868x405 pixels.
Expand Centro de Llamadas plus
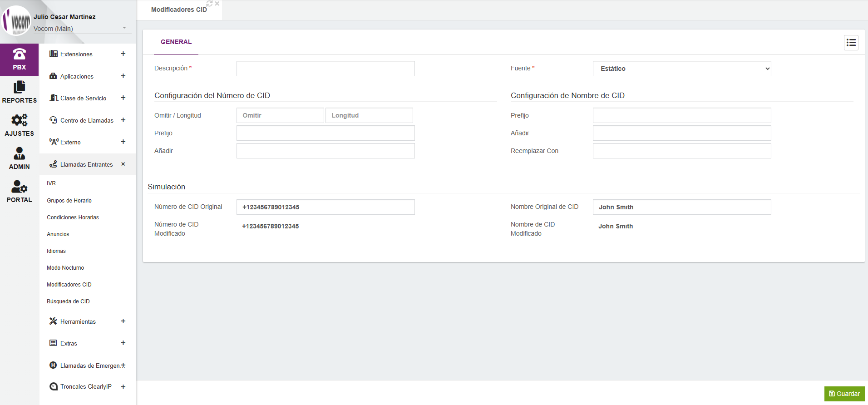click(x=123, y=120)
